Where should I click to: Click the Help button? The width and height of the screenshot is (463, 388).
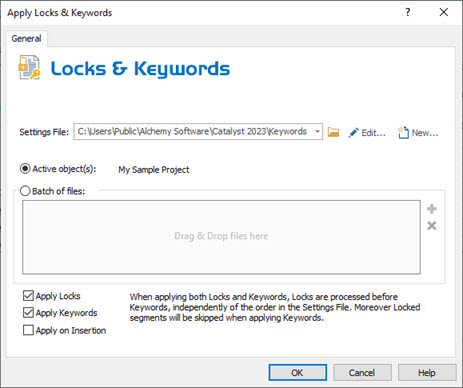427,372
